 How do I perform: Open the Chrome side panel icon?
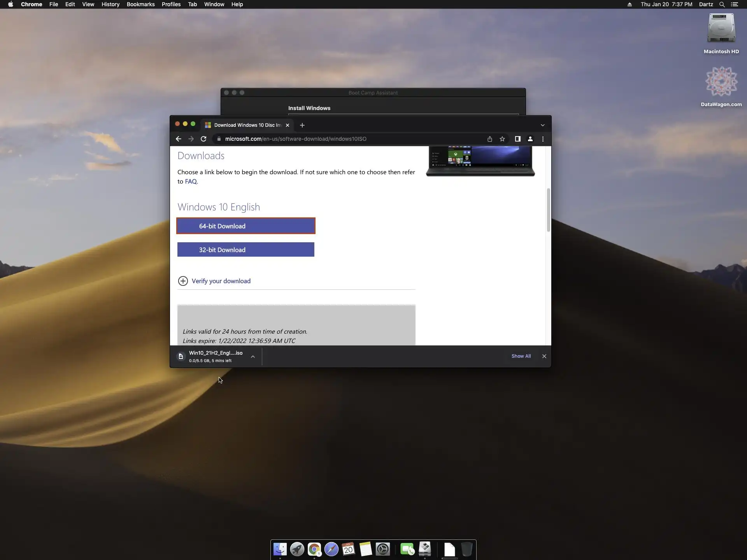click(x=517, y=139)
